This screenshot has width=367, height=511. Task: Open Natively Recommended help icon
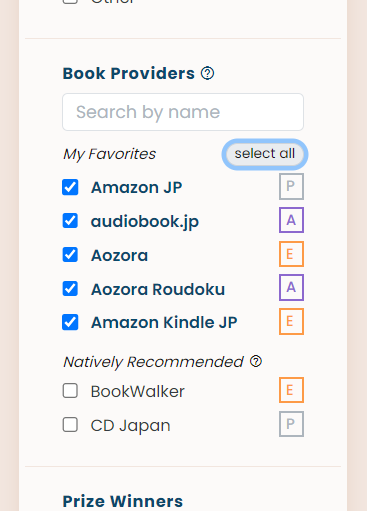[256, 361]
